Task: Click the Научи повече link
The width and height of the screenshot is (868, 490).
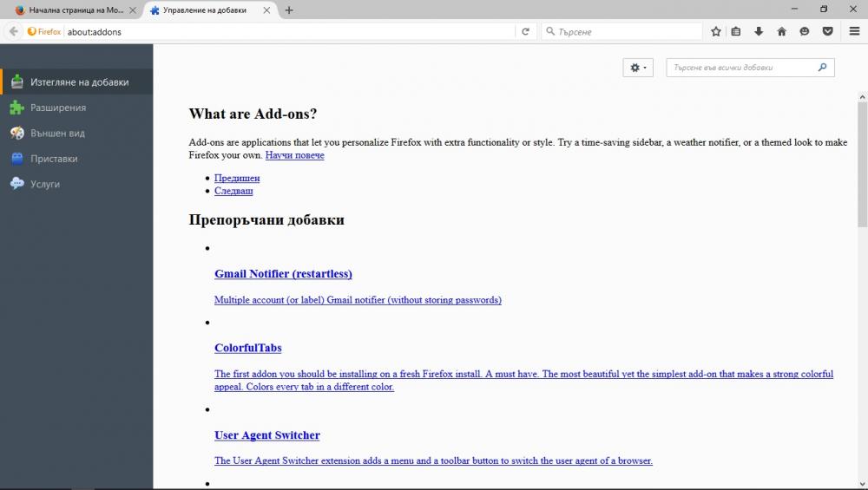Action: (x=294, y=155)
